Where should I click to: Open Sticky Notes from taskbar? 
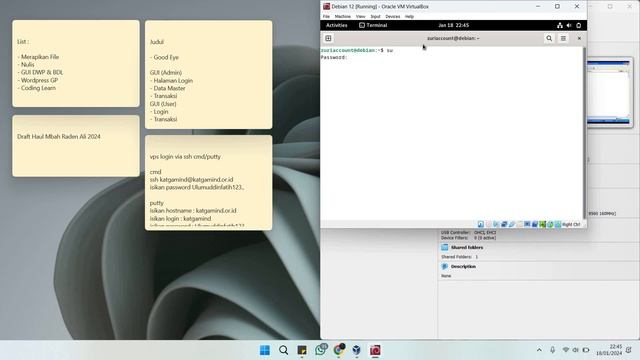[x=302, y=350]
